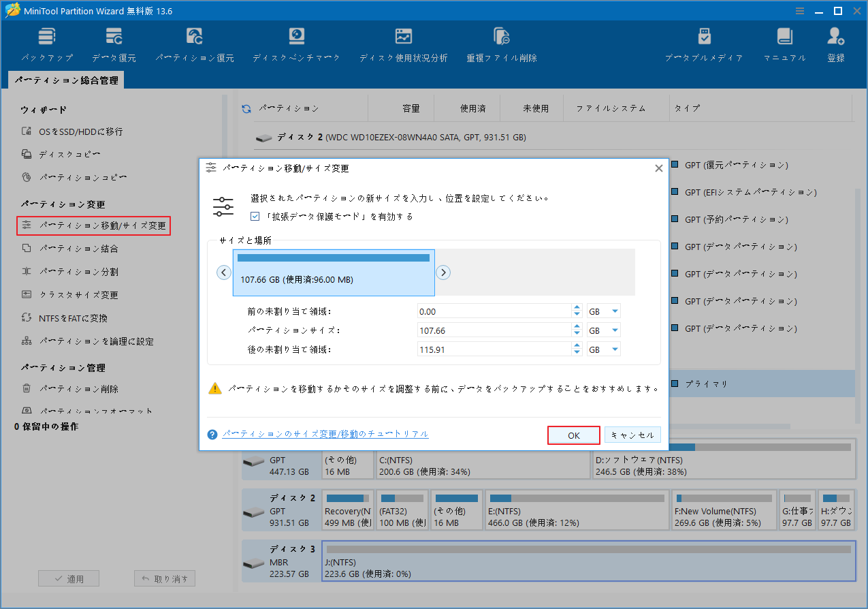Image resolution: width=868 pixels, height=609 pixels.
Task: Click the タイプ column header
Action: 686,108
